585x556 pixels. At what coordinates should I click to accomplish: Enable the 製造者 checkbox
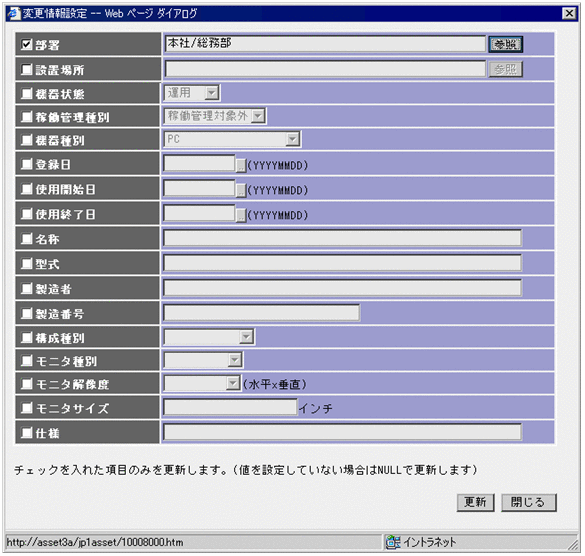(26, 288)
